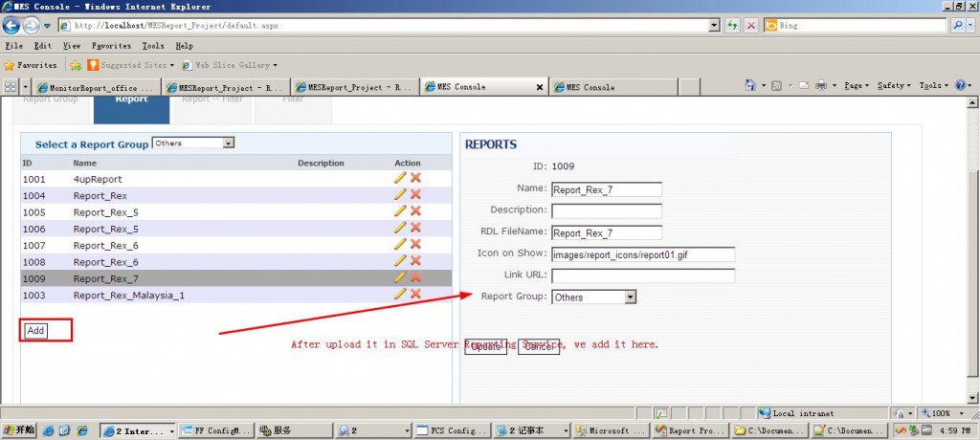The image size is (980, 440).
Task: Delete report ID 1007 with red X
Action: (x=415, y=244)
